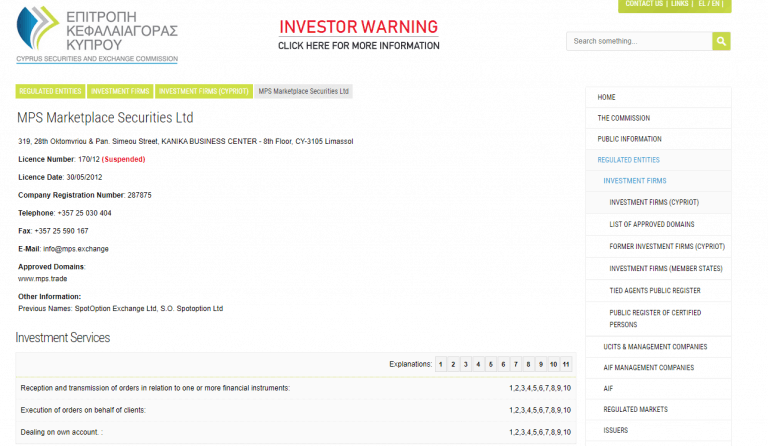Open Investment Firms (Member States)
The width and height of the screenshot is (768, 446).
click(658, 269)
